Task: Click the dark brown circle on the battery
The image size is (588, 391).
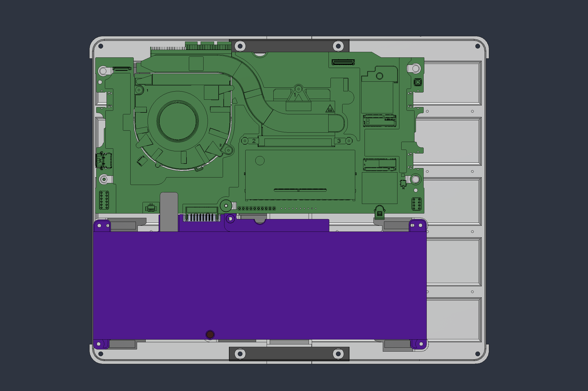Action: [210, 334]
